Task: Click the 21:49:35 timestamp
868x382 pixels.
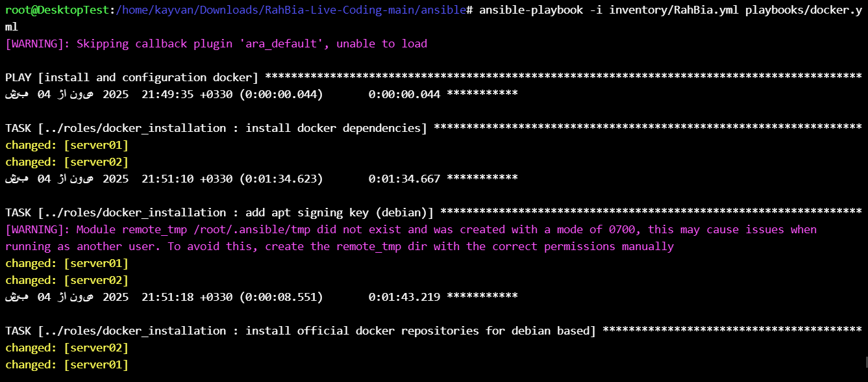Action: click(167, 94)
